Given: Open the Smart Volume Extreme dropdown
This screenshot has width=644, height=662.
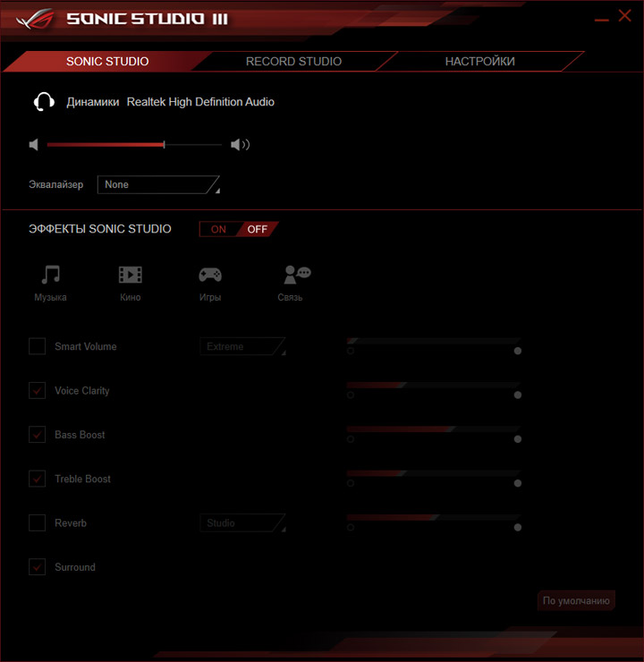Looking at the screenshot, I should click(242, 346).
